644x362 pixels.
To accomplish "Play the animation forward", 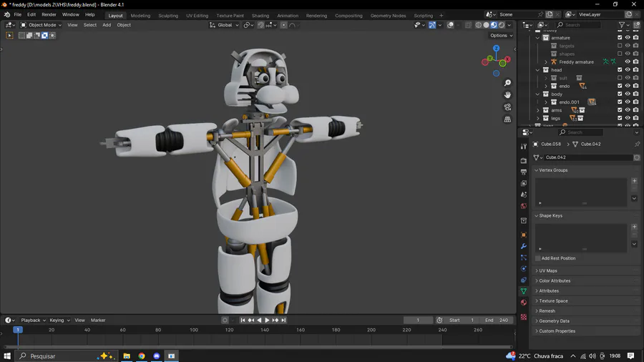I will pos(267,320).
